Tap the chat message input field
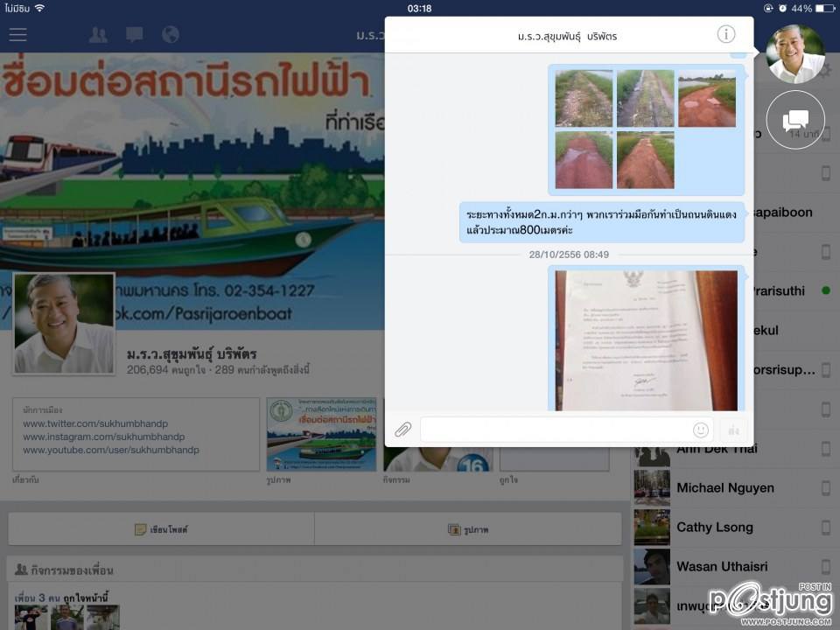The height and width of the screenshot is (630, 840). (x=567, y=430)
